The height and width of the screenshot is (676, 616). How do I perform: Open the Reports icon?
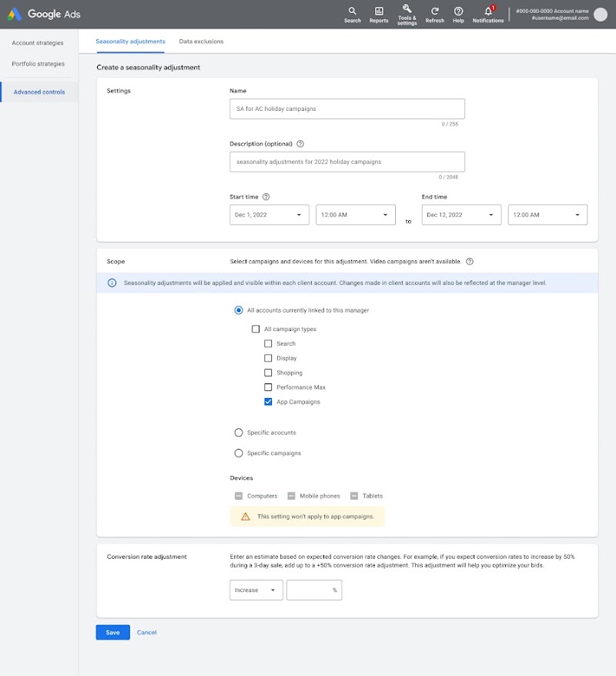pos(379,13)
